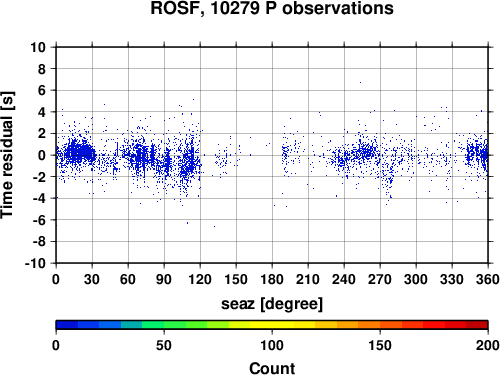Click the x-axis tick label 90
500x375 pixels.
pos(164,279)
